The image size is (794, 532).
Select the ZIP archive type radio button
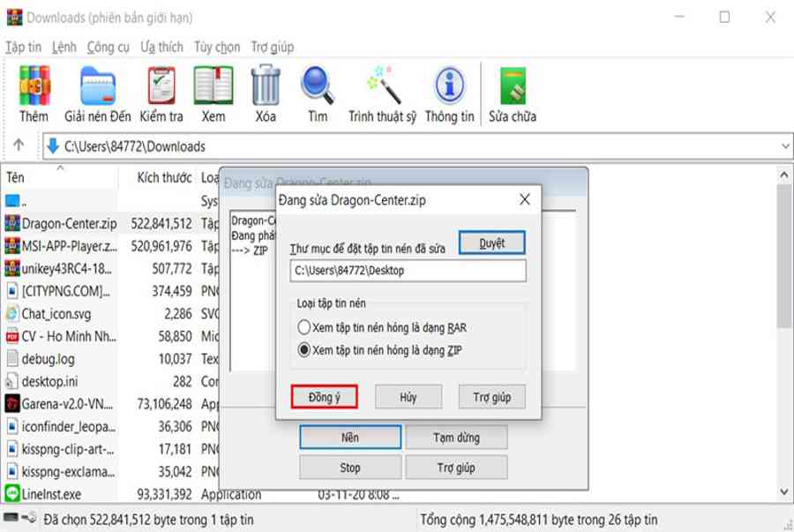click(x=304, y=350)
